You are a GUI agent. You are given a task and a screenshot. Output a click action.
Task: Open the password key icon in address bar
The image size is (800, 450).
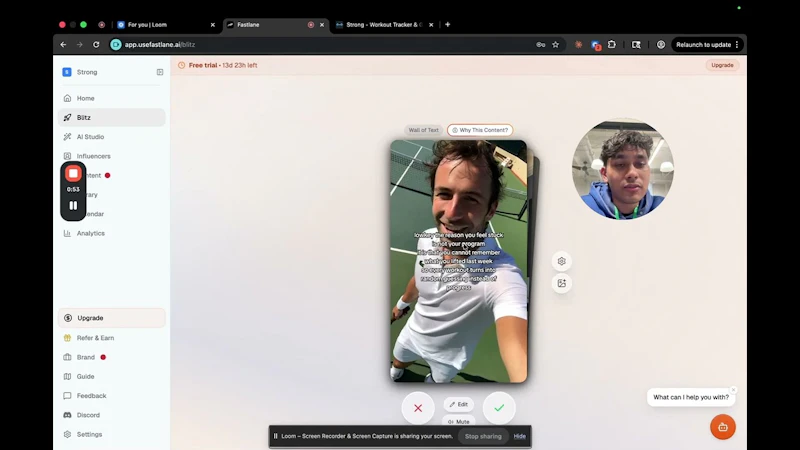pyautogui.click(x=541, y=44)
